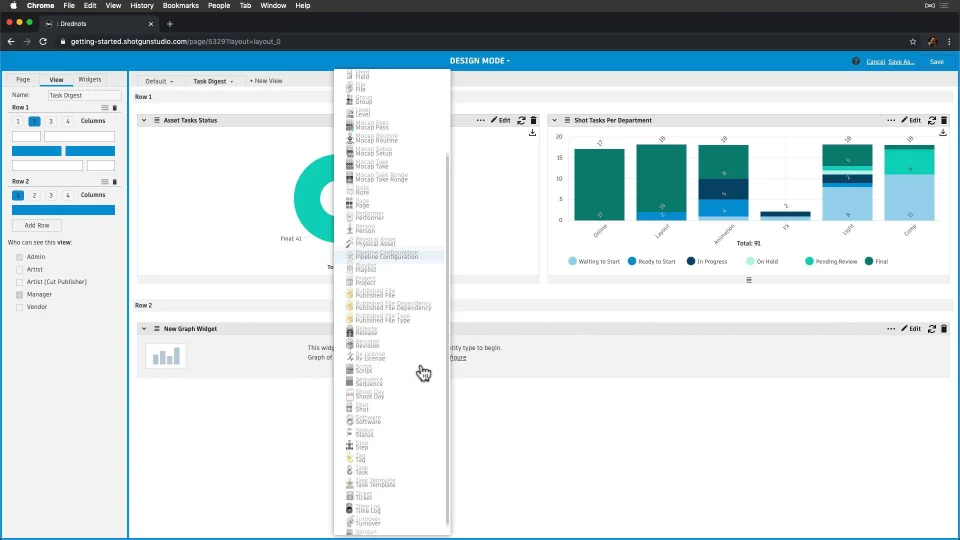Open a new Chrome tab
This screenshot has width=960, height=540.
pyautogui.click(x=170, y=24)
